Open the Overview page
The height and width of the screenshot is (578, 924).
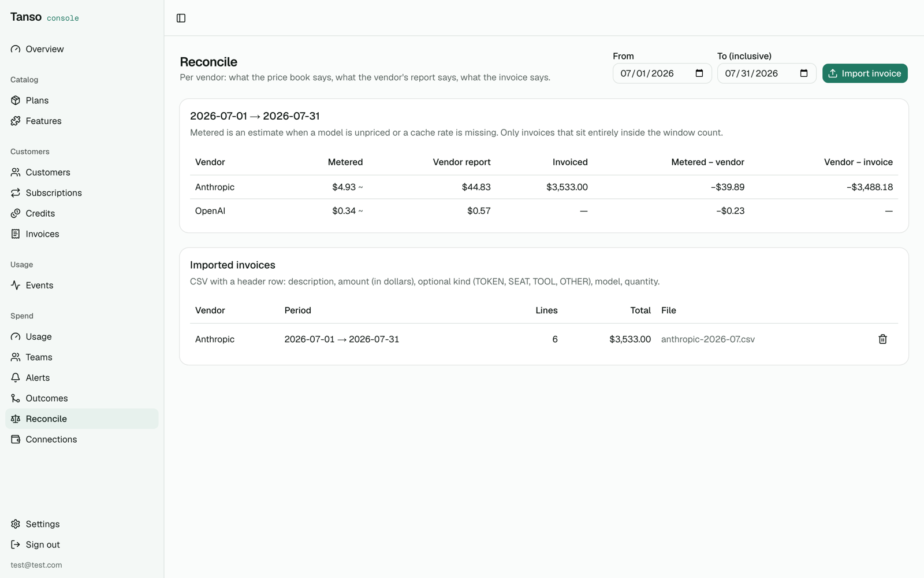coord(82,49)
